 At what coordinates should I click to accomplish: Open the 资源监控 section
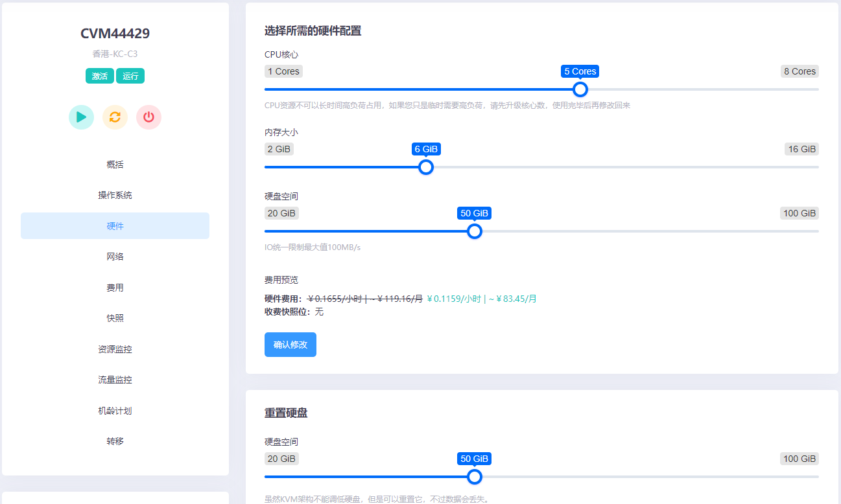115,349
